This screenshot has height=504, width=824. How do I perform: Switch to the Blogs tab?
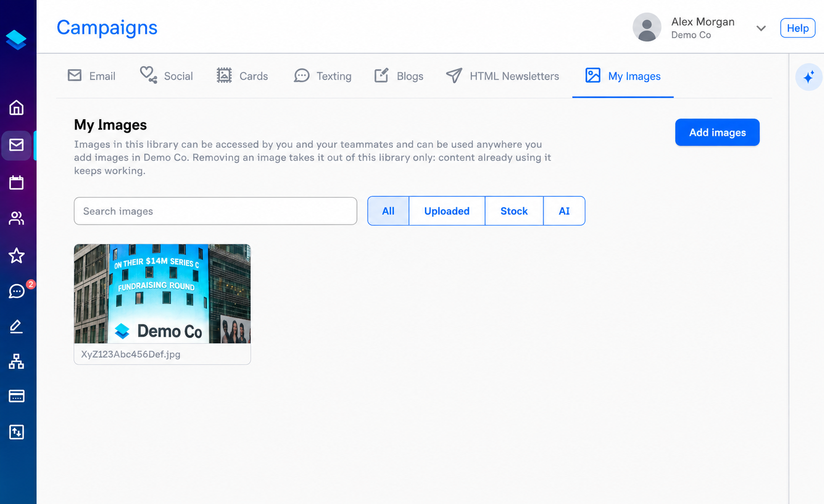pyautogui.click(x=399, y=76)
